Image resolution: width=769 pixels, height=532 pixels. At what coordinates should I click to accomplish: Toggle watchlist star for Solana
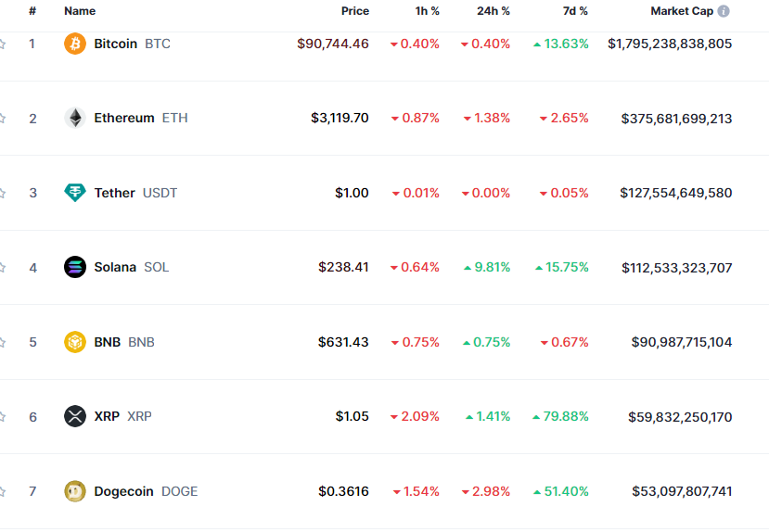tap(3, 267)
